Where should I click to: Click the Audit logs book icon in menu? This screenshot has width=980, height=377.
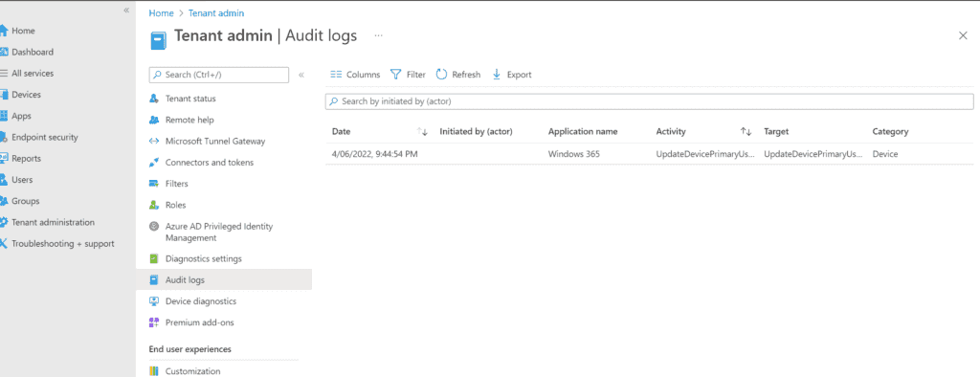coord(154,280)
